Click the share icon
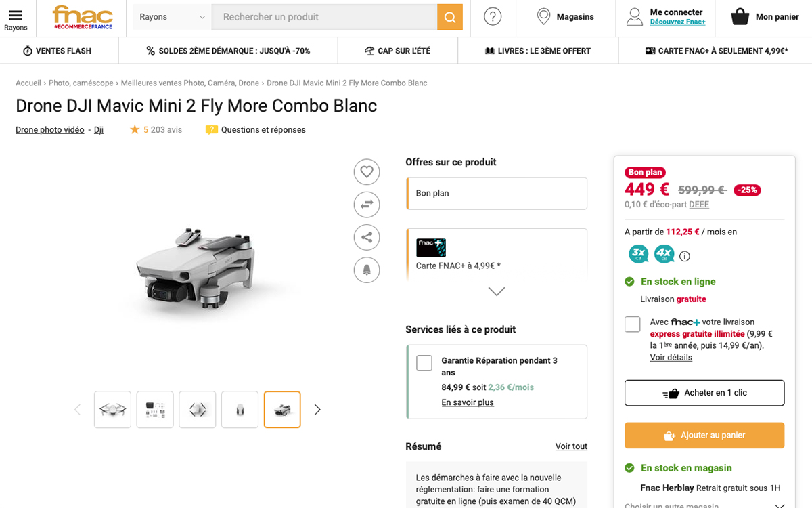 point(367,237)
